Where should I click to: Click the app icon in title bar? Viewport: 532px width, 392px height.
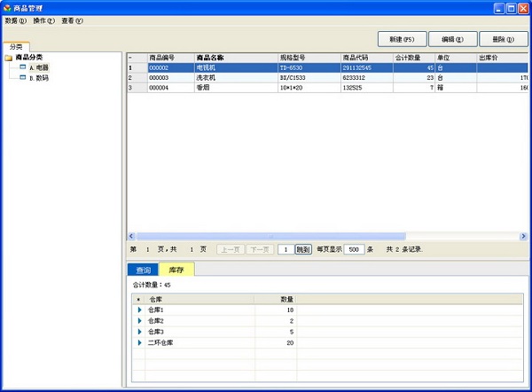tap(7, 7)
